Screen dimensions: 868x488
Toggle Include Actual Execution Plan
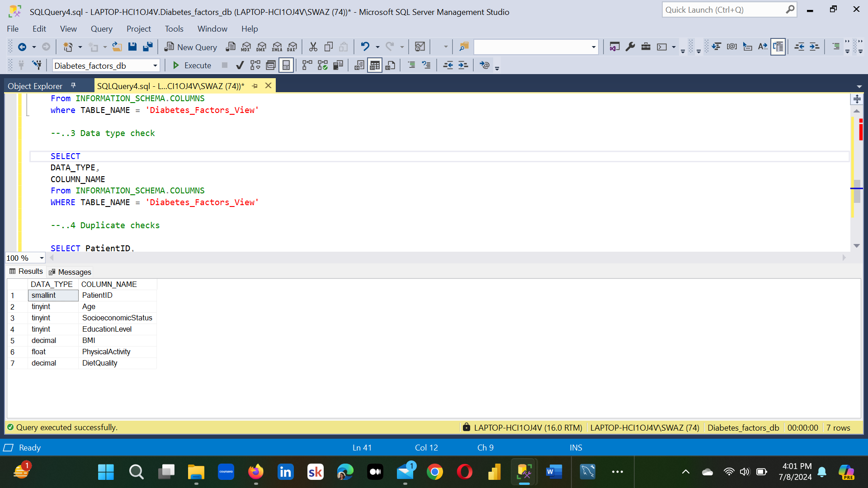point(307,66)
